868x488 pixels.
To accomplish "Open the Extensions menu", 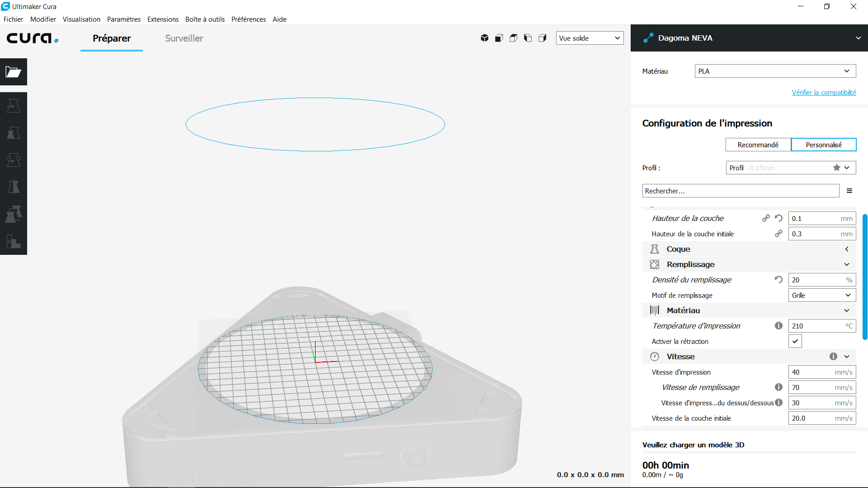I will click(163, 19).
